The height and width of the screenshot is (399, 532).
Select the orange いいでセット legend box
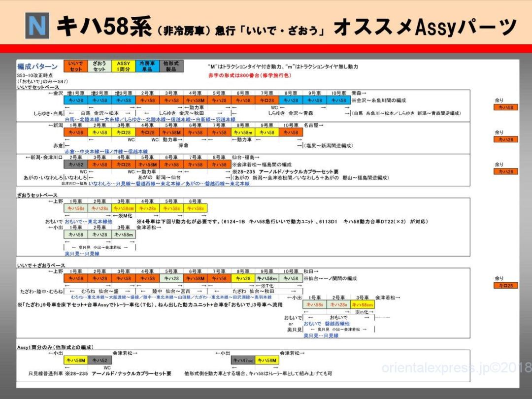coord(76,66)
